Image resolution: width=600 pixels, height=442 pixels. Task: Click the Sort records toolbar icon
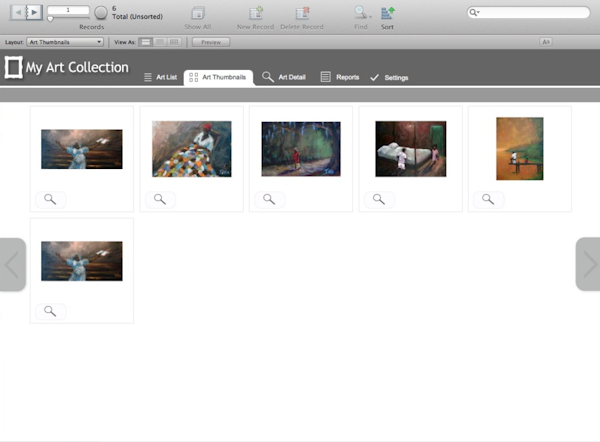[x=387, y=13]
